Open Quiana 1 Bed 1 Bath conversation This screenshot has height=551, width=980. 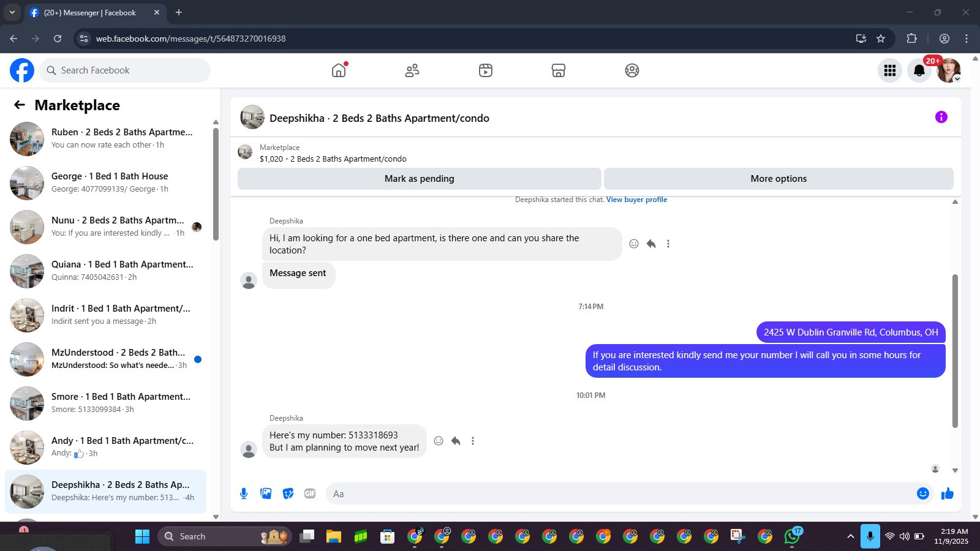105,271
